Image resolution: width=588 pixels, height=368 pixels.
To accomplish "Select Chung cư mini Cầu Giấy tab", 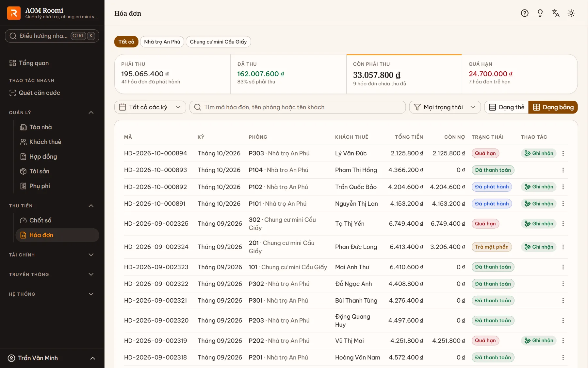I will click(218, 42).
